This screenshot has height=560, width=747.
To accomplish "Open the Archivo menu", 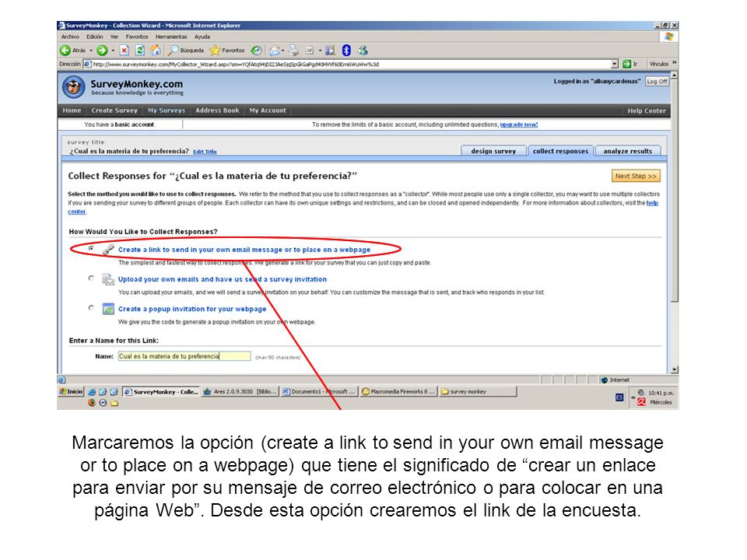I will pyautogui.click(x=70, y=37).
